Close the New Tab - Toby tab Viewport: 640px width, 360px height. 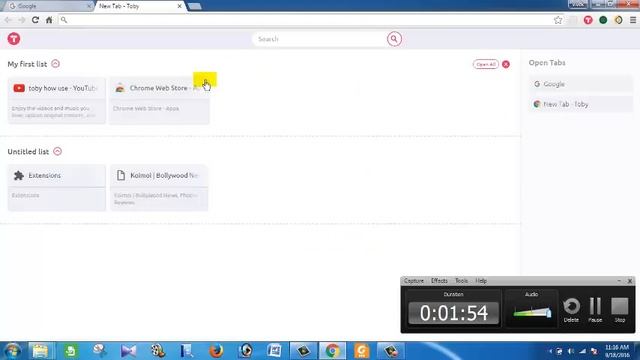179,6
